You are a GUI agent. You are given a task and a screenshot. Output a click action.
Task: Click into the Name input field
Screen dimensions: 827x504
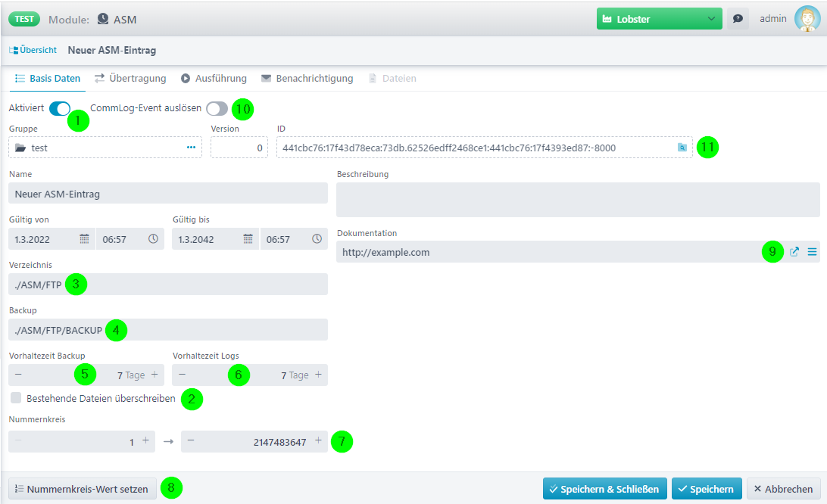point(168,194)
